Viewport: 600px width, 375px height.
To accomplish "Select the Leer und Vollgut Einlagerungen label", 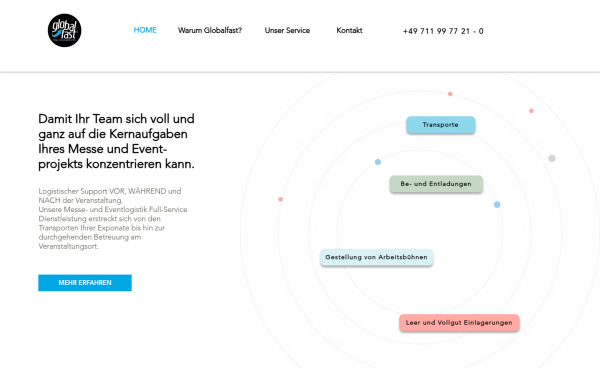I will 459,323.
